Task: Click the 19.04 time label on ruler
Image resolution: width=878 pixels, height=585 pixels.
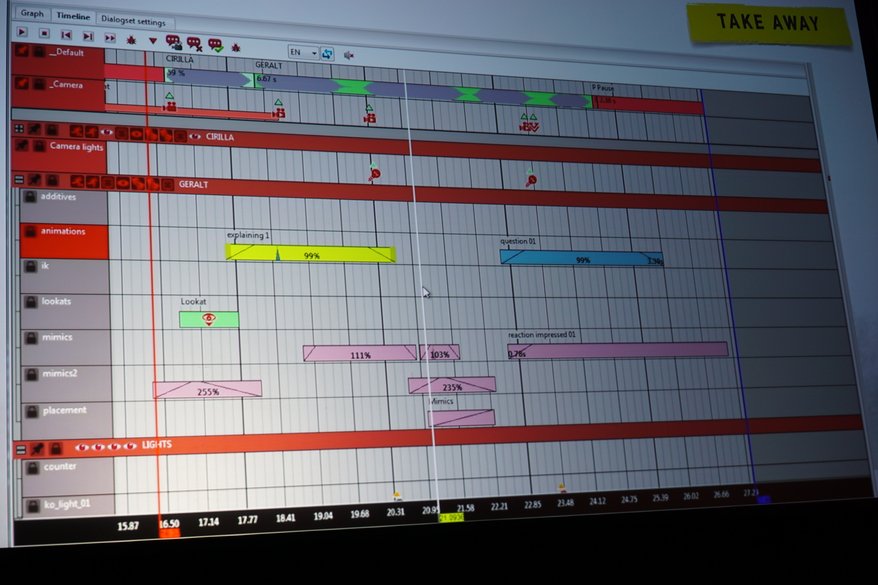Action: [323, 516]
